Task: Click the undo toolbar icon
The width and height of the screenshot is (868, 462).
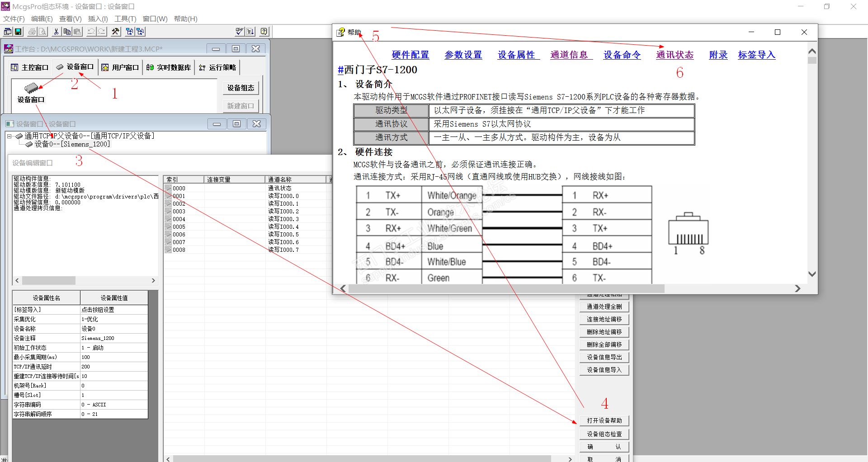Action: [x=91, y=31]
